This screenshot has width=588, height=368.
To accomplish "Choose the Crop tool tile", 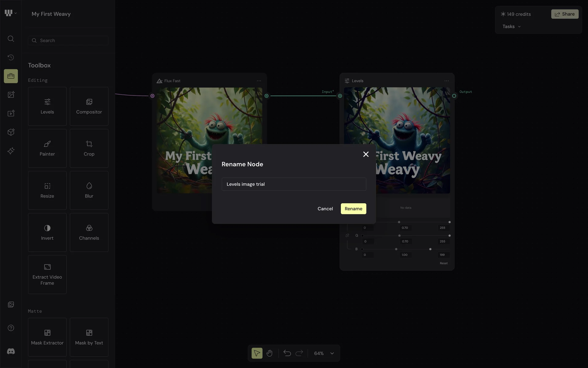I will pyautogui.click(x=89, y=148).
